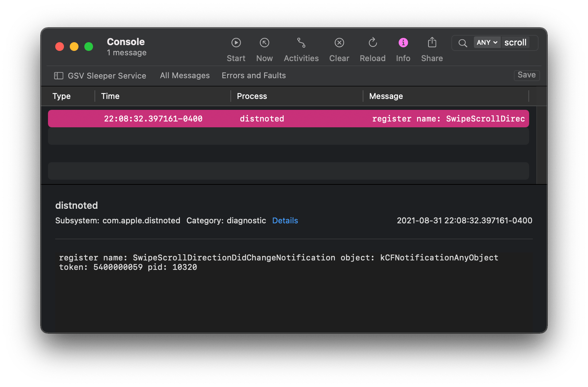Click the Save search button

[526, 75]
